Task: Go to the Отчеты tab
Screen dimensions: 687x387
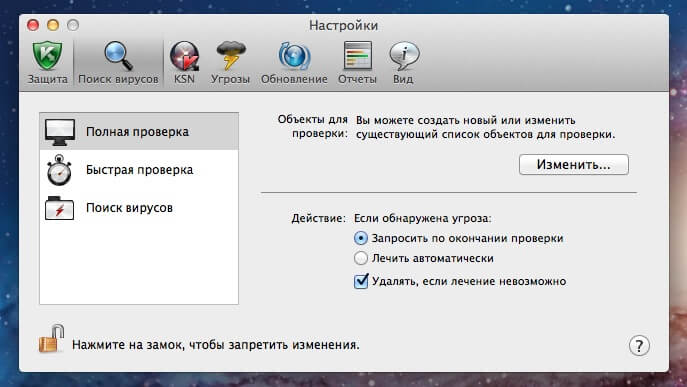Action: click(357, 62)
